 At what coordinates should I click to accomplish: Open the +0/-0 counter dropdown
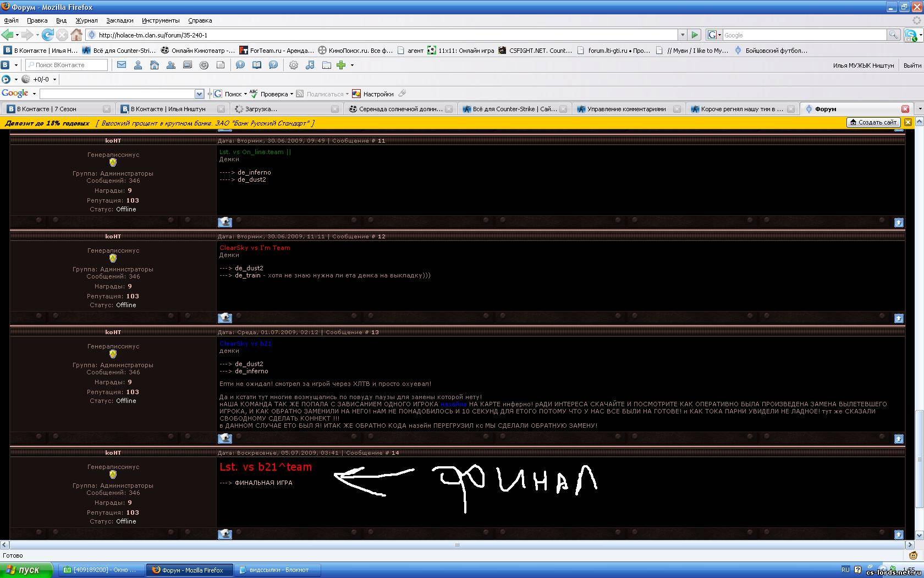click(x=54, y=79)
